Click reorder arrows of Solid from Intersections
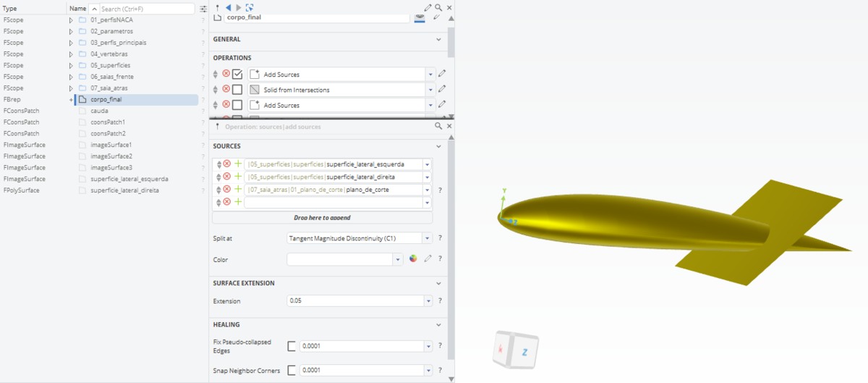The image size is (868, 383). (x=216, y=90)
